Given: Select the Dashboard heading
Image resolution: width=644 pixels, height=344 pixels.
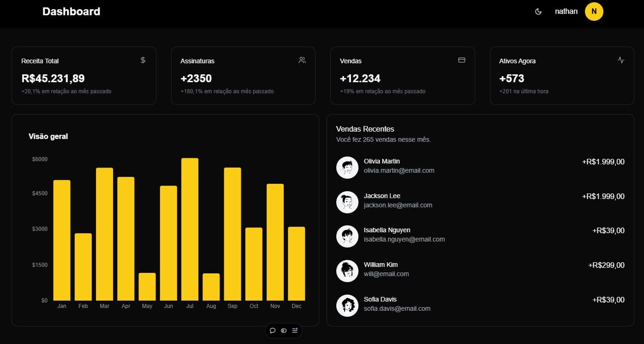Looking at the screenshot, I should pos(71,11).
